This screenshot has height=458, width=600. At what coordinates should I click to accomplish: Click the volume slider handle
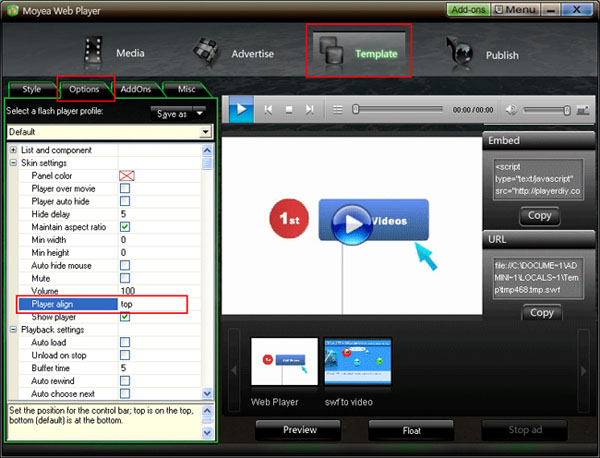point(566,110)
